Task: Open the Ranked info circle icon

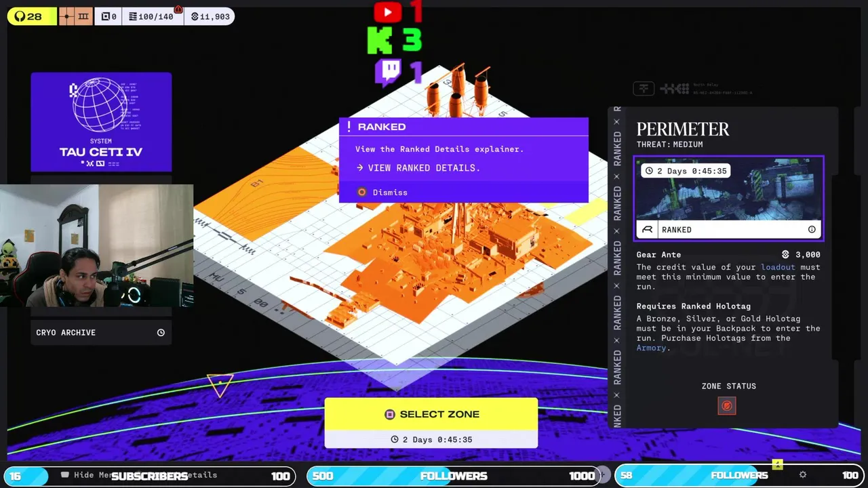Action: click(x=812, y=230)
